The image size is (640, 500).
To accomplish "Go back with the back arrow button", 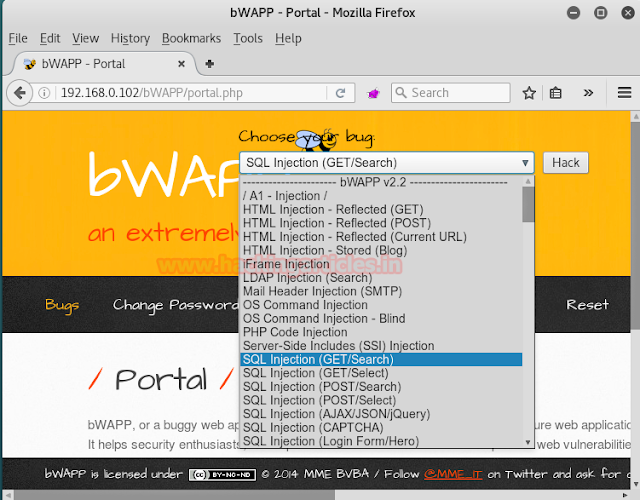I will [19, 93].
